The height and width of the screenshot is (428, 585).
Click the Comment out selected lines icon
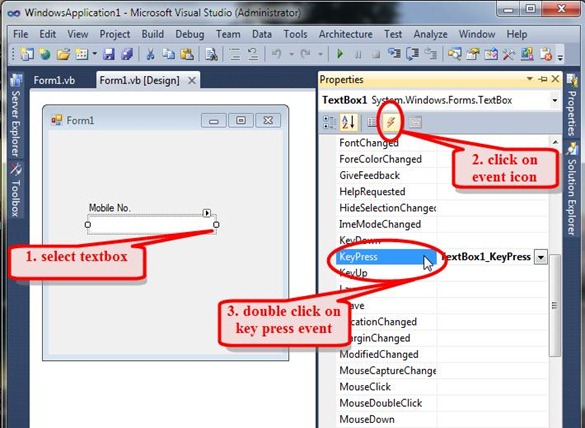(235, 54)
